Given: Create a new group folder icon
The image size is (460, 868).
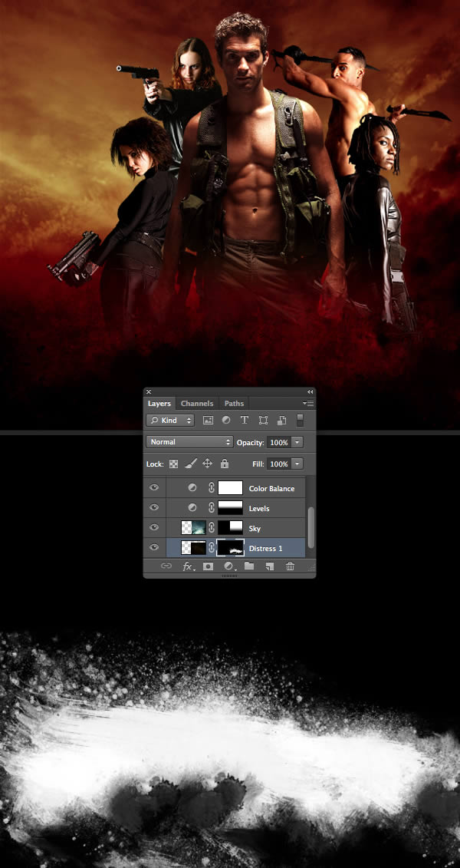Looking at the screenshot, I should pos(249,566).
